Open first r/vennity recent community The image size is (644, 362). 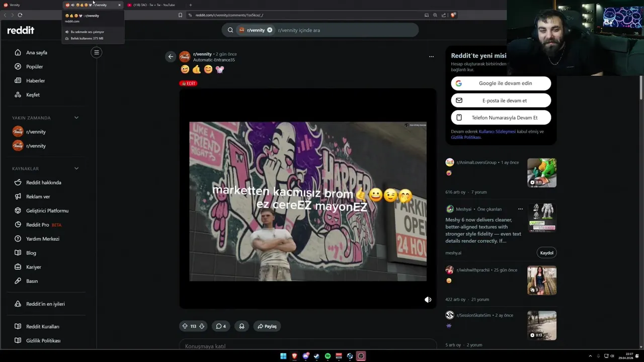36,132
